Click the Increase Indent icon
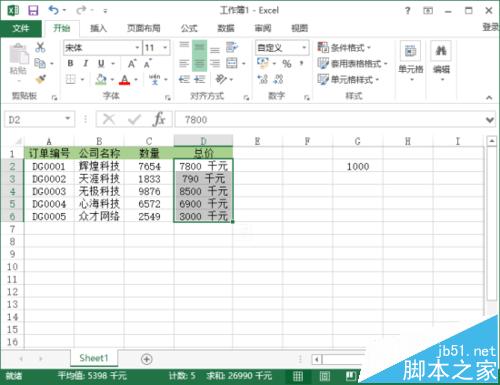Screen dimensions: 500x385 pyautogui.click(x=199, y=79)
